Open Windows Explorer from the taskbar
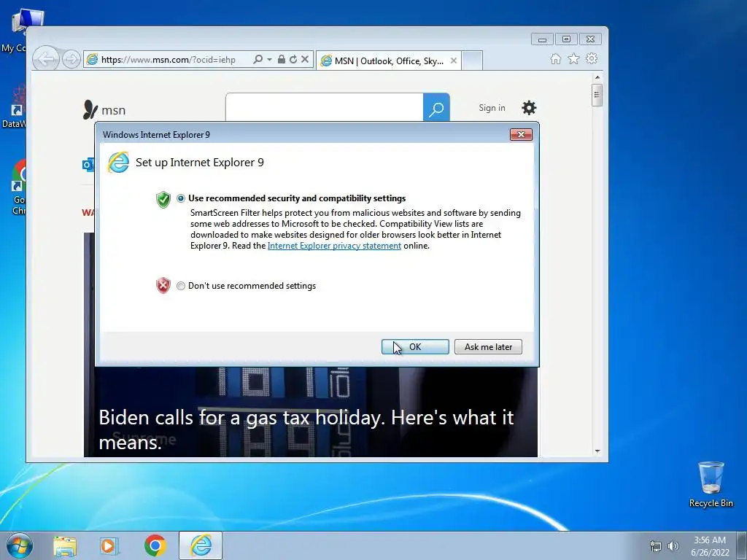Screen dimensions: 747x560 (x=65, y=545)
